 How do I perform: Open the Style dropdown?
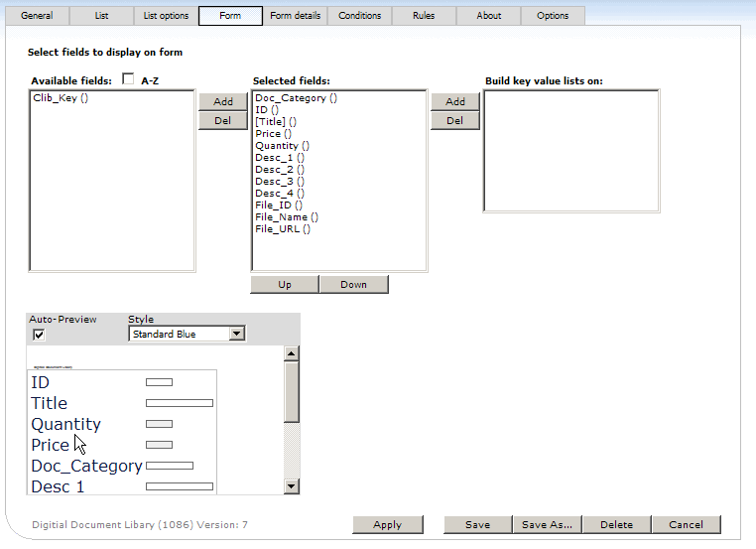click(188, 334)
